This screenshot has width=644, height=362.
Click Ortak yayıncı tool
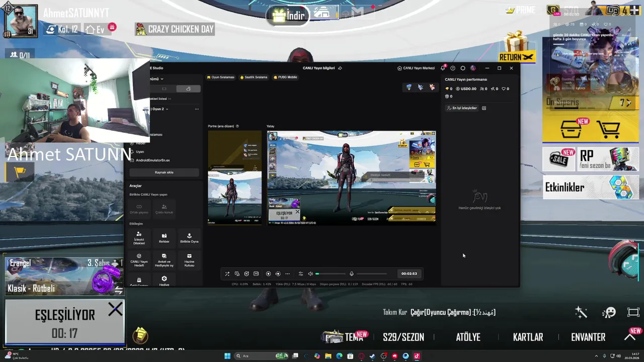[139, 208]
